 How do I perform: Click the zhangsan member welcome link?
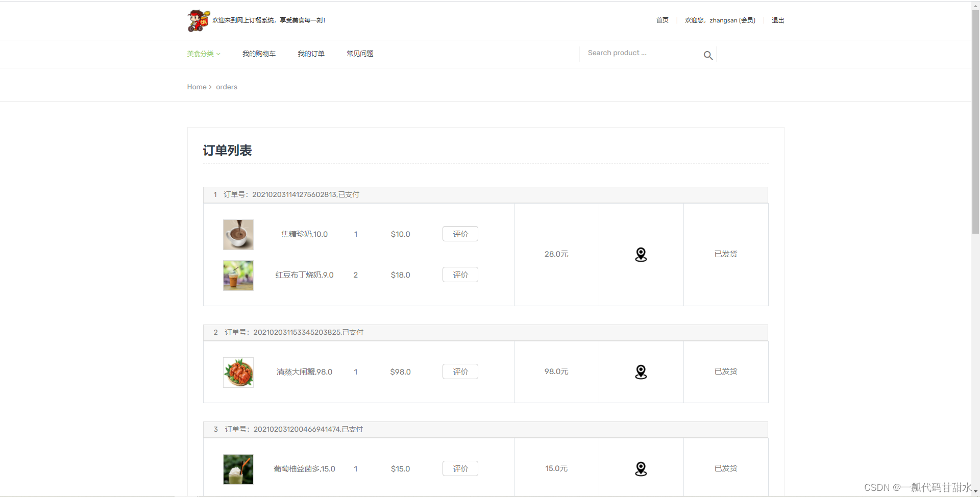720,20
